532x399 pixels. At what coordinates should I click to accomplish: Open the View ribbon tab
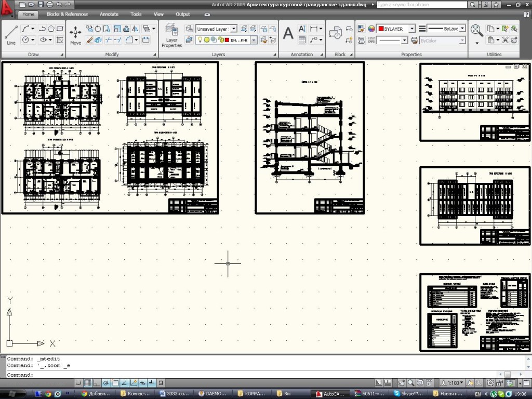point(158,14)
